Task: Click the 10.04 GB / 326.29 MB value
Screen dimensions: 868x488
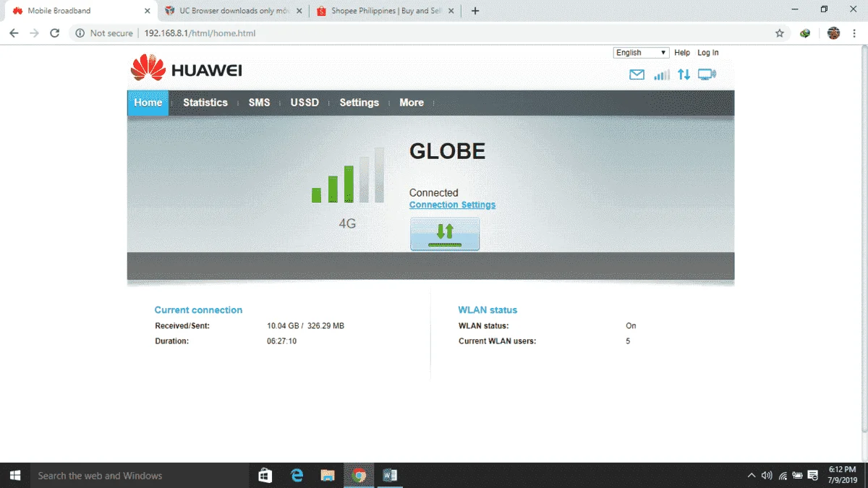Action: tap(305, 326)
